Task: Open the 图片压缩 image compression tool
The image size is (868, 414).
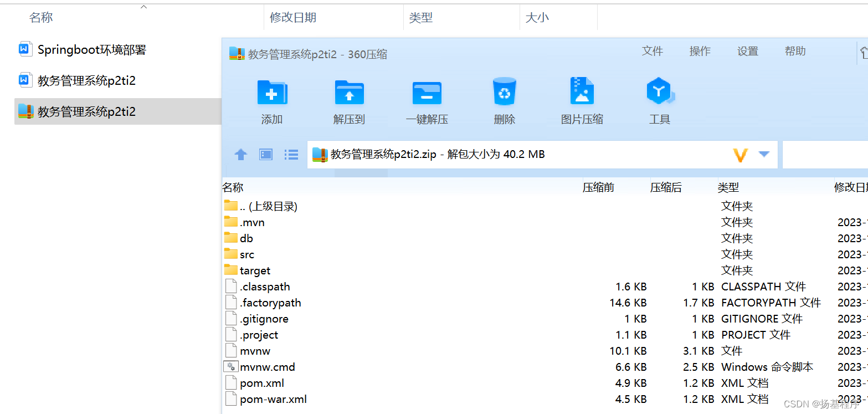Action: [x=581, y=100]
